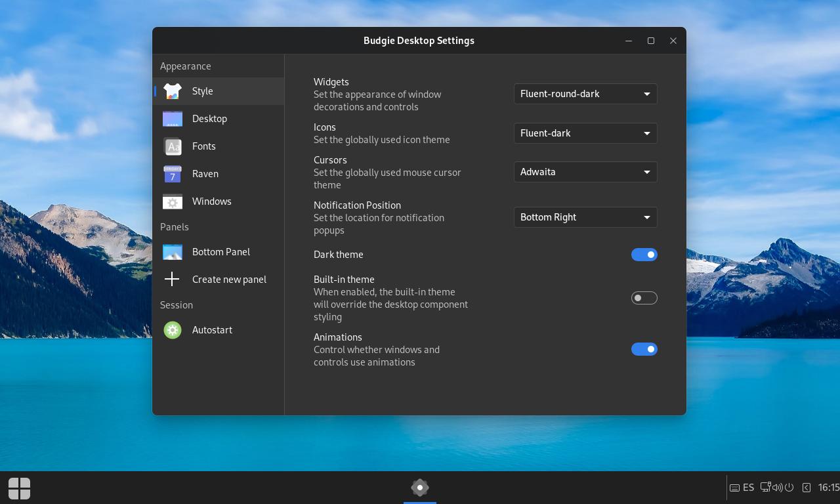
Task: Go to the Fonts settings page
Action: pyautogui.click(x=219, y=146)
